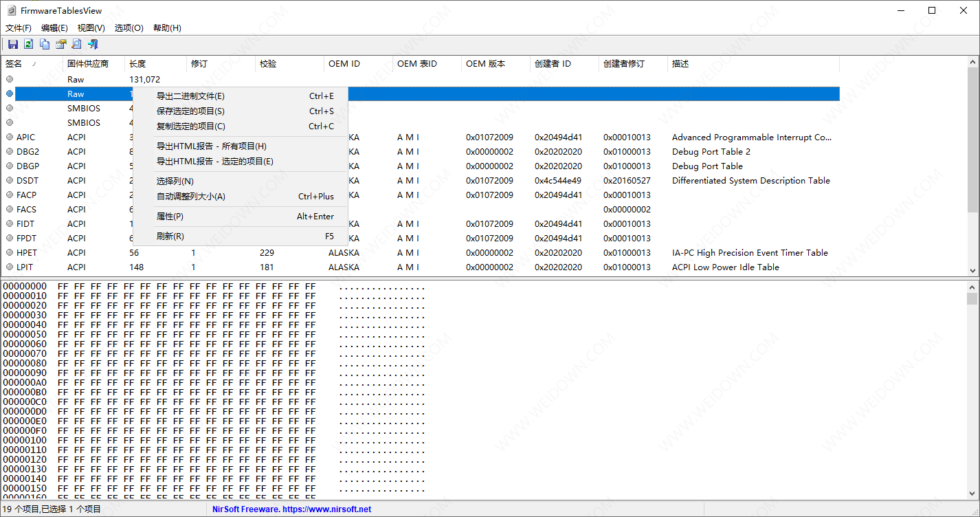The width and height of the screenshot is (980, 517).
Task: Click the gray dot of the DBG2 row
Action: (10, 151)
